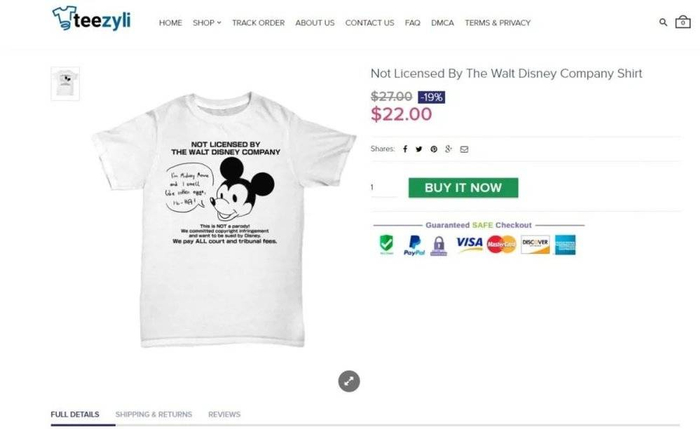The width and height of the screenshot is (700, 429).
Task: Open the Contact Us page
Action: pos(370,23)
